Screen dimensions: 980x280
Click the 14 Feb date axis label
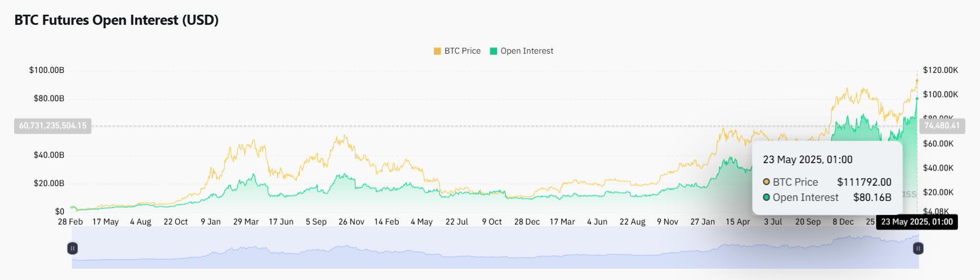[386, 222]
